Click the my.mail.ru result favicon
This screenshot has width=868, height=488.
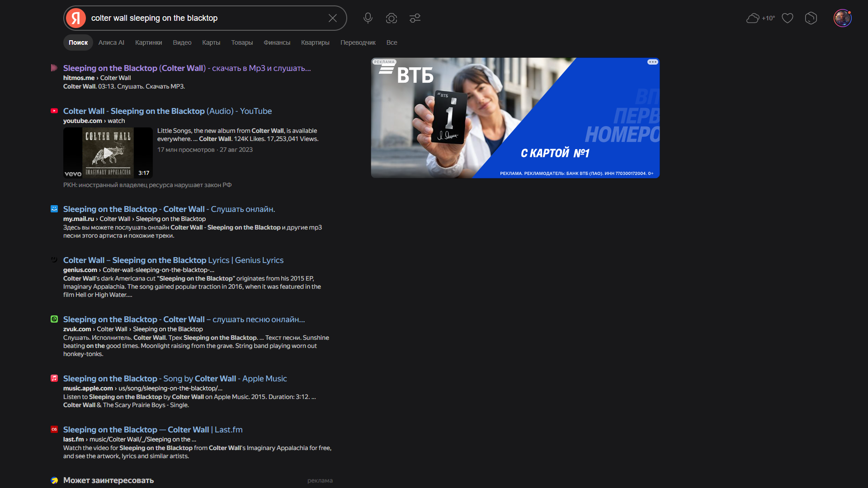click(54, 209)
